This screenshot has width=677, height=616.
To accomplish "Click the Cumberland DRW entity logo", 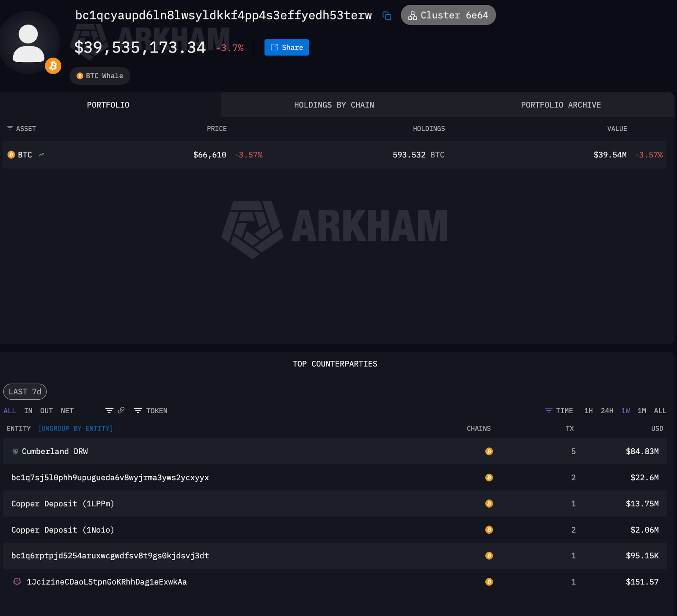I will [x=15, y=451].
